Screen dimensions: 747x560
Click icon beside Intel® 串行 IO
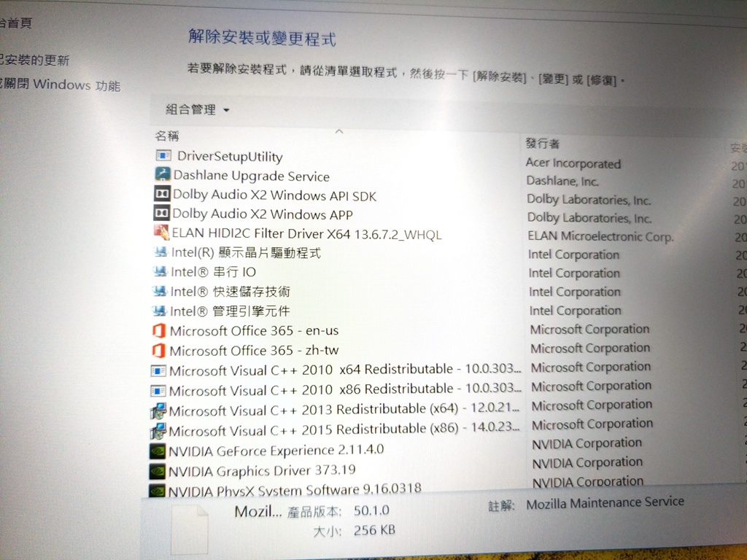(x=160, y=271)
